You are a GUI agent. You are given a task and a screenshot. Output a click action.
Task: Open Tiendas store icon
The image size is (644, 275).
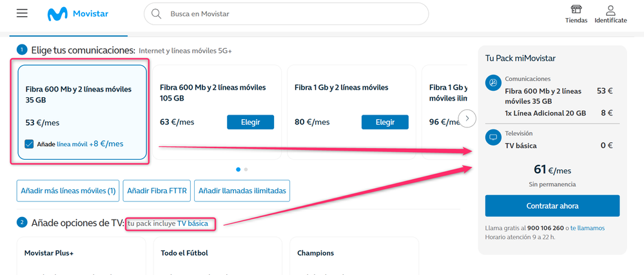tap(576, 10)
